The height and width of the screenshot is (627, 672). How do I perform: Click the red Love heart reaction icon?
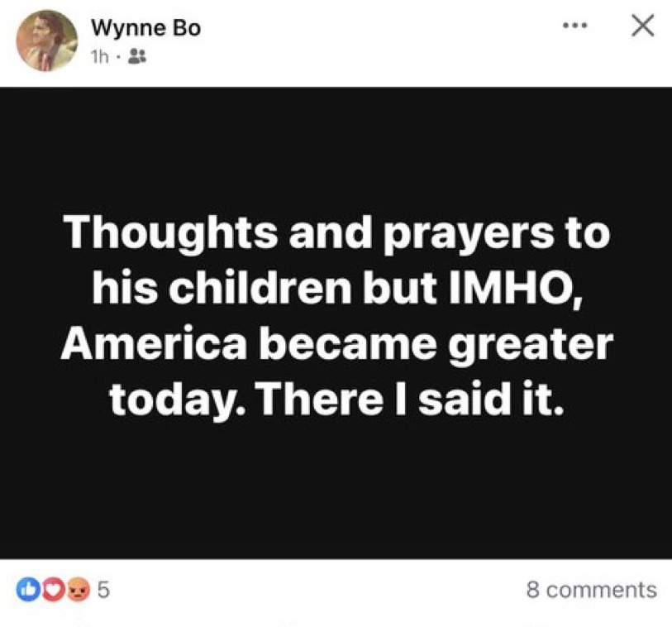tap(52, 589)
